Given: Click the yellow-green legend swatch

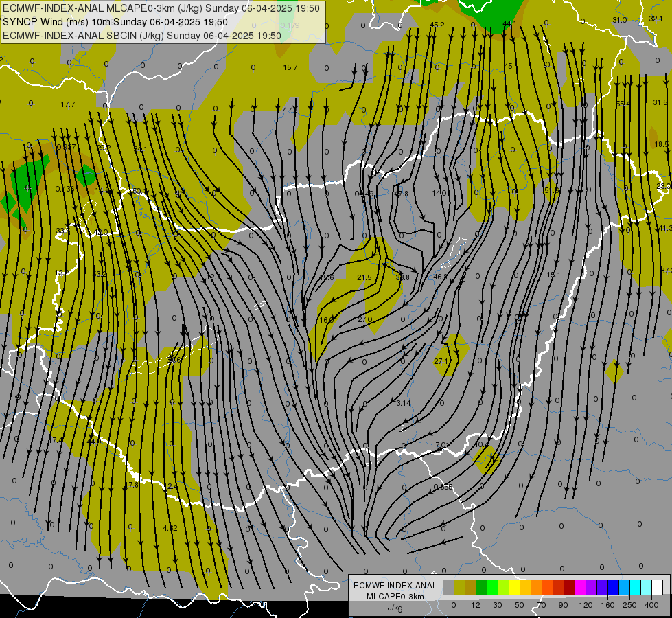Looking at the screenshot, I should click(x=504, y=587).
